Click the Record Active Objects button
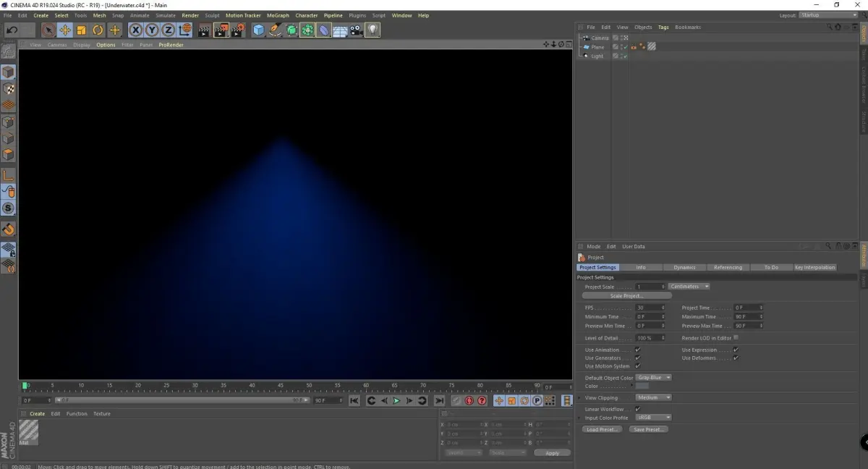 [x=456, y=400]
